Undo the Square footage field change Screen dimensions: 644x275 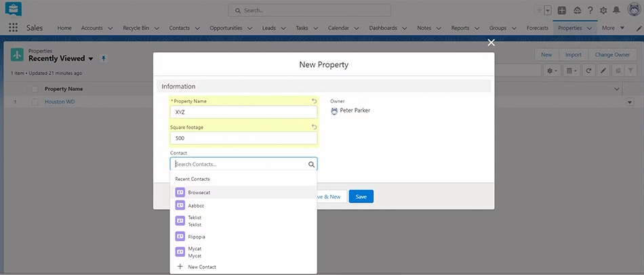(314, 127)
